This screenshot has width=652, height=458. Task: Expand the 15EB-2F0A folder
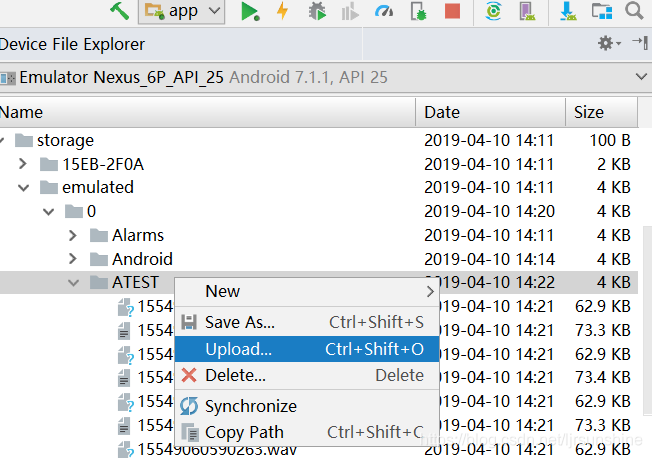[x=23, y=164]
